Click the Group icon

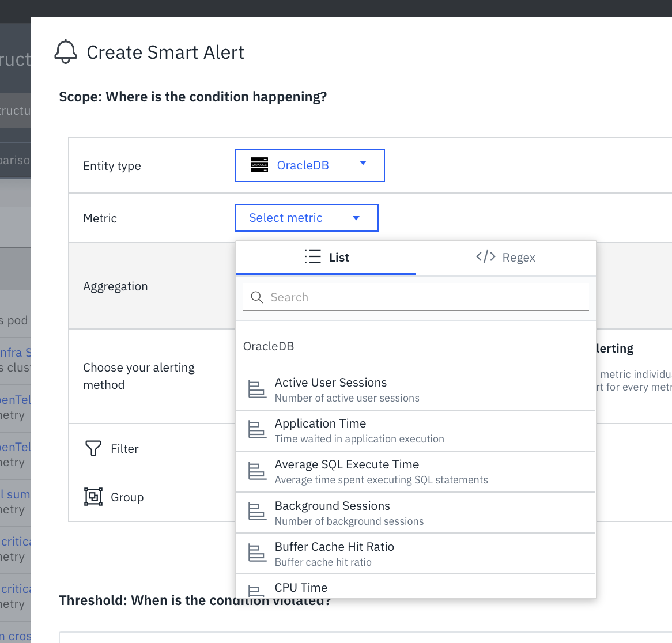point(93,497)
